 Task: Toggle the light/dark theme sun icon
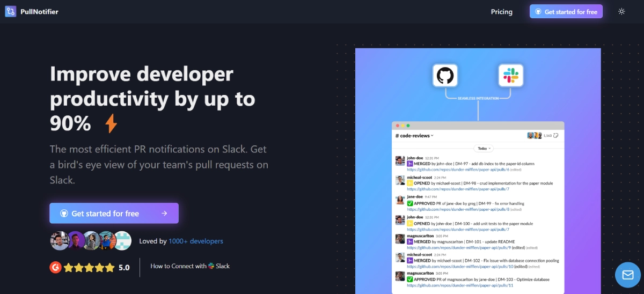(621, 11)
